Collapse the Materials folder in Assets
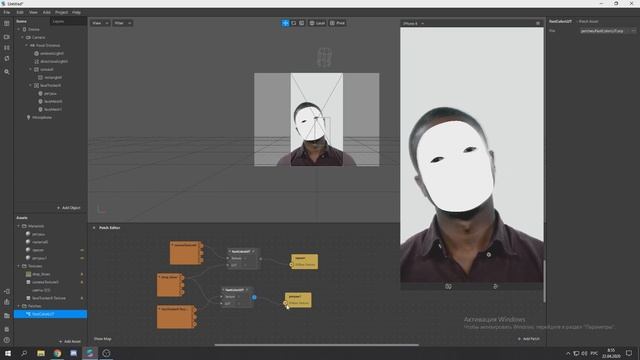640x360 pixels. [x=19, y=226]
